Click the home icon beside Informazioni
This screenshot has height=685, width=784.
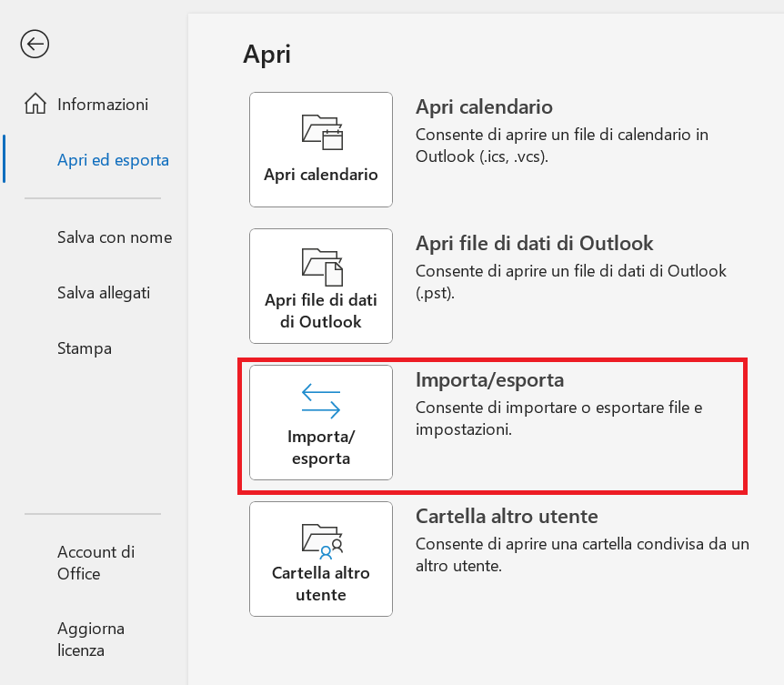35,104
